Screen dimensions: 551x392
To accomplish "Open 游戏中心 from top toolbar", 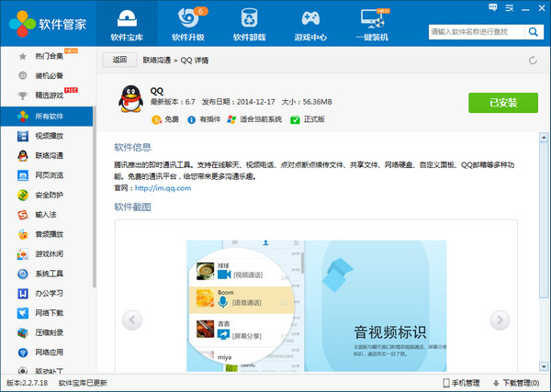I will click(x=310, y=25).
